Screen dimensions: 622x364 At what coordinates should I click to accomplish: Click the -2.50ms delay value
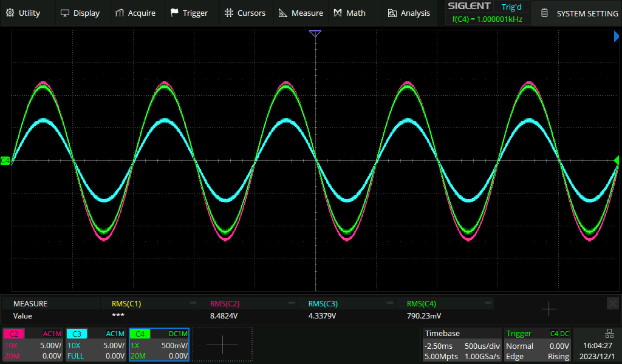(x=438, y=346)
